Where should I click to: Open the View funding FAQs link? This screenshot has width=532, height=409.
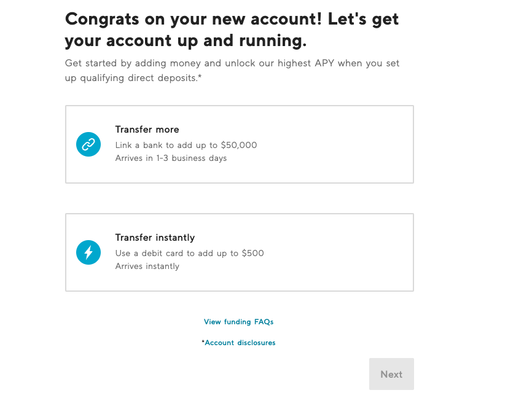238,322
